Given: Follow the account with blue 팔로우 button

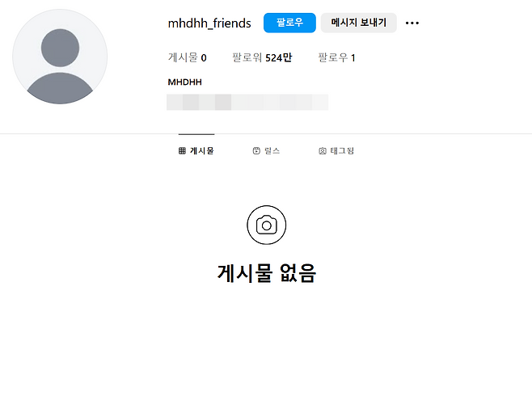Looking at the screenshot, I should click(289, 23).
